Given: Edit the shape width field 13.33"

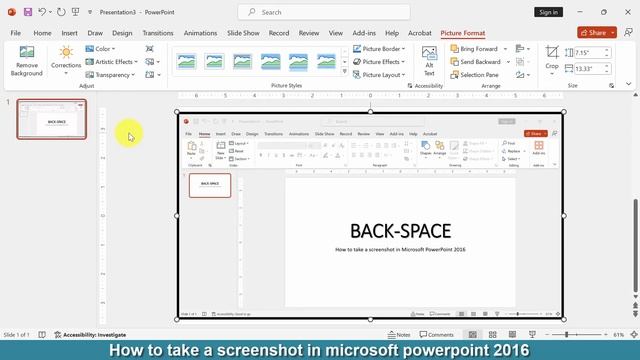Looking at the screenshot, I should coord(589,69).
